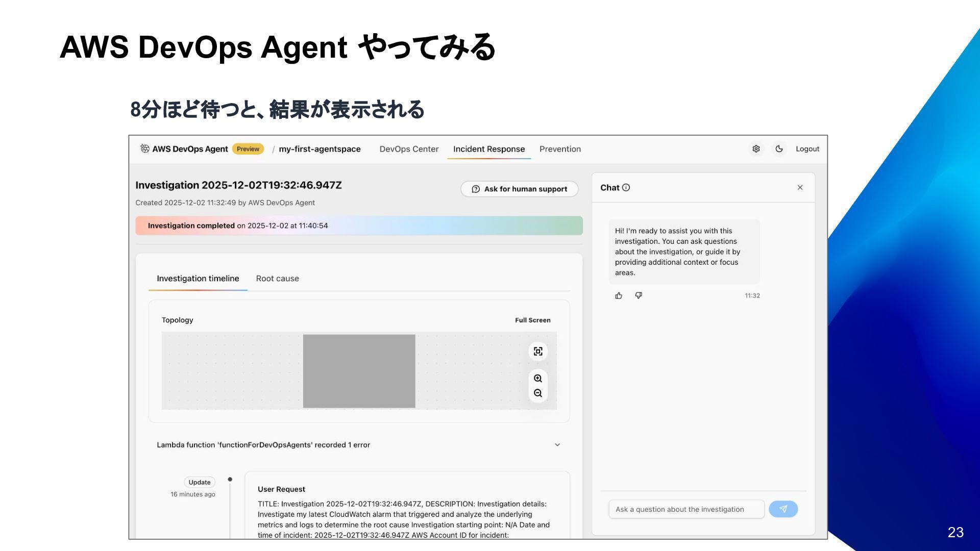
Task: Collapse the Lambda function error section
Action: pos(557,445)
